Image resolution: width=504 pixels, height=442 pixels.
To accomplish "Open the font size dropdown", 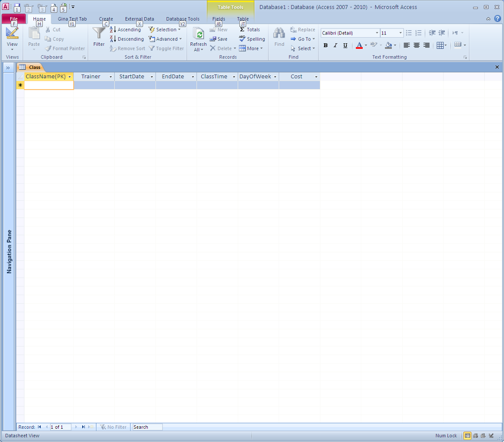I will coord(401,32).
